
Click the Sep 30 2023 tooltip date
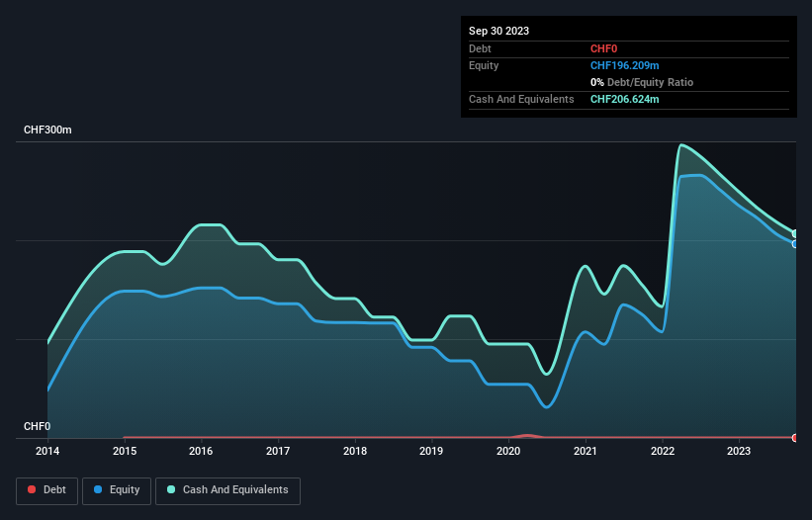[x=498, y=31]
